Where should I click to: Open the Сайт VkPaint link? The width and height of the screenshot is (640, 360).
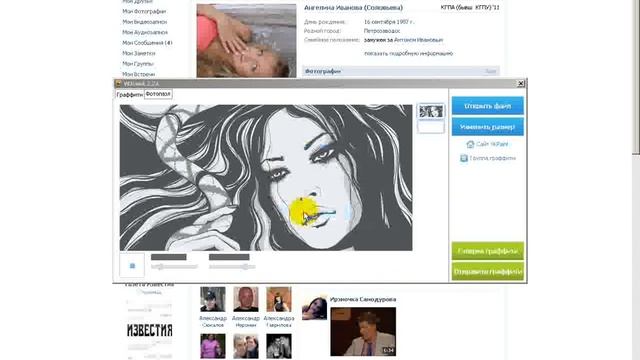point(492,144)
